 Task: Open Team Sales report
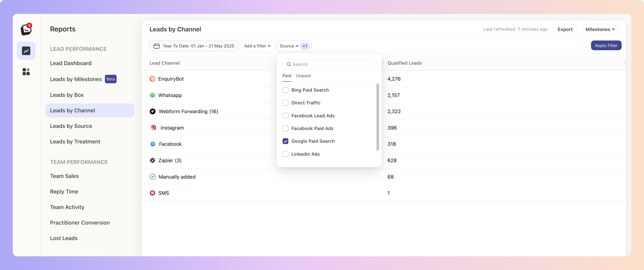pyautogui.click(x=64, y=176)
